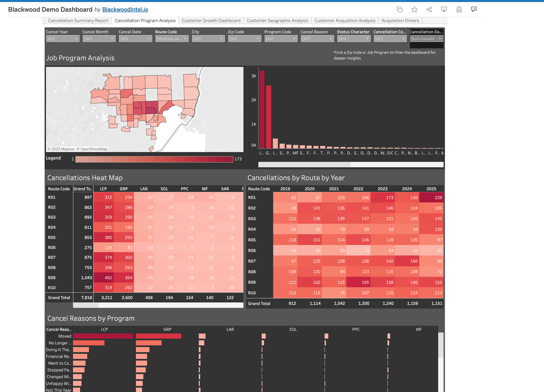Favorite this dashboard with the star icon

pyautogui.click(x=414, y=9)
